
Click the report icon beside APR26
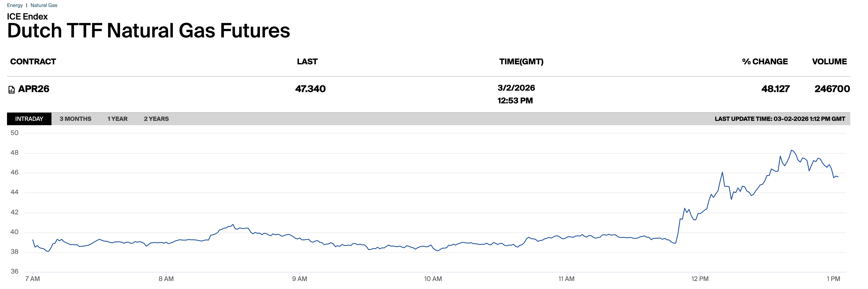click(x=12, y=89)
